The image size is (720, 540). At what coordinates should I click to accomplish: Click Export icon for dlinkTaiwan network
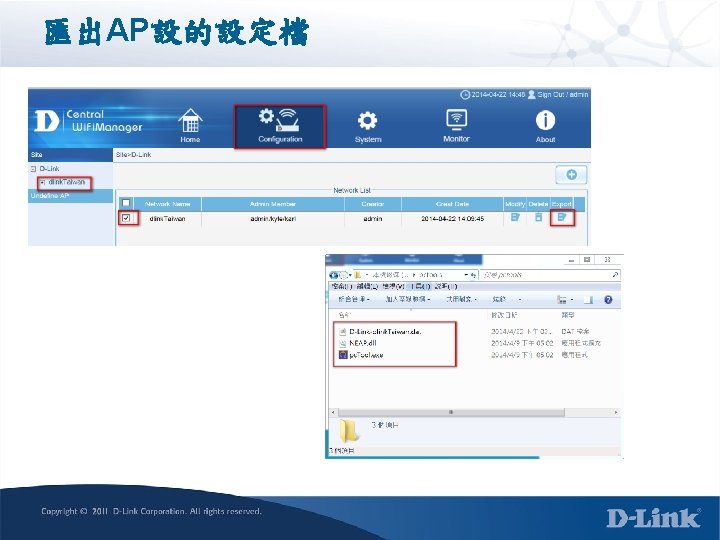coord(562,217)
